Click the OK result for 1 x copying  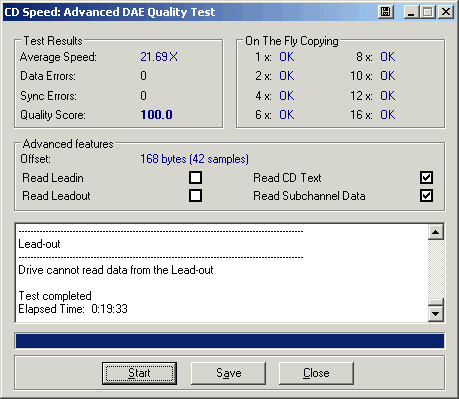pos(287,57)
